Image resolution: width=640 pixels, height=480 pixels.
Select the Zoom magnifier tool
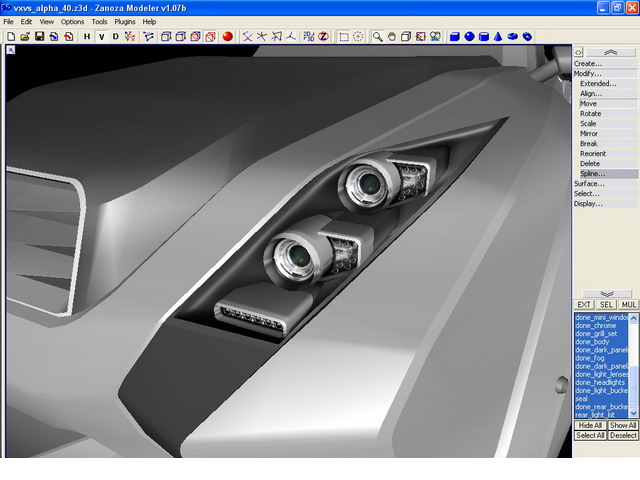378,36
